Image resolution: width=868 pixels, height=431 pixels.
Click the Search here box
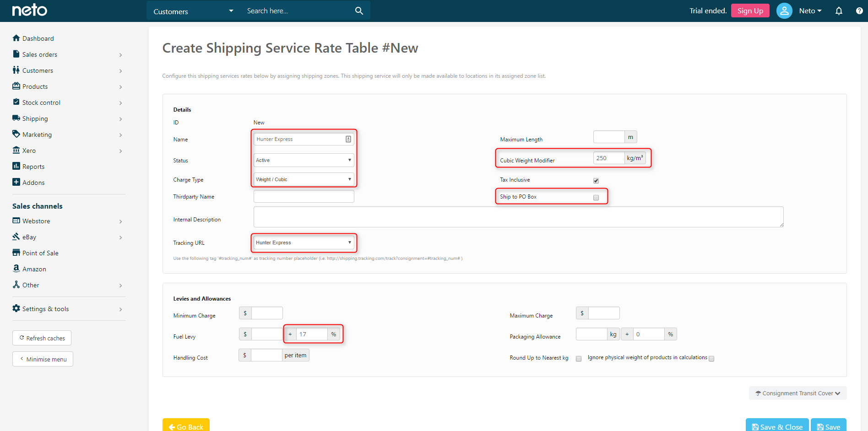(298, 11)
